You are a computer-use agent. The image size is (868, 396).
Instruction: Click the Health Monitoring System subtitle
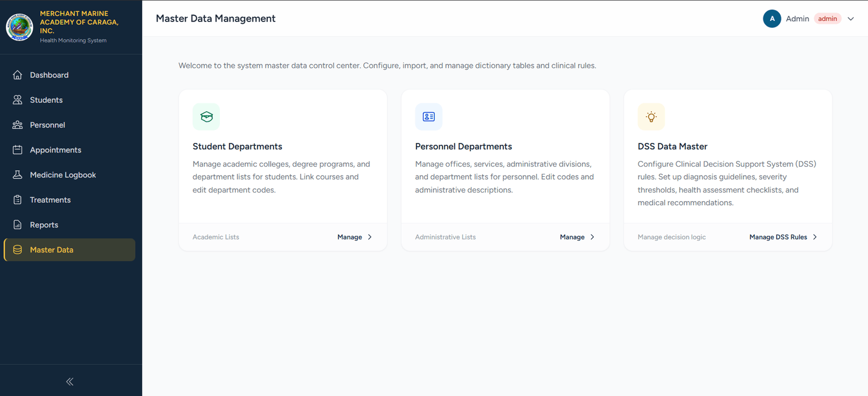tap(73, 41)
